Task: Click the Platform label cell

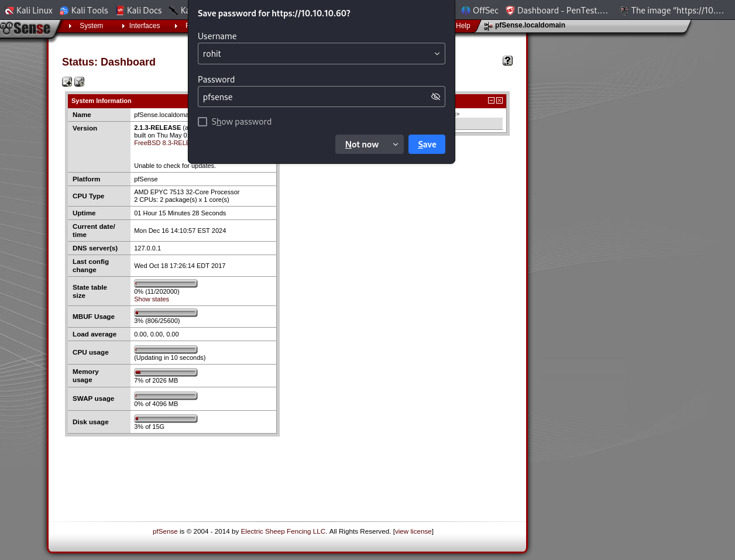Action: [x=99, y=179]
